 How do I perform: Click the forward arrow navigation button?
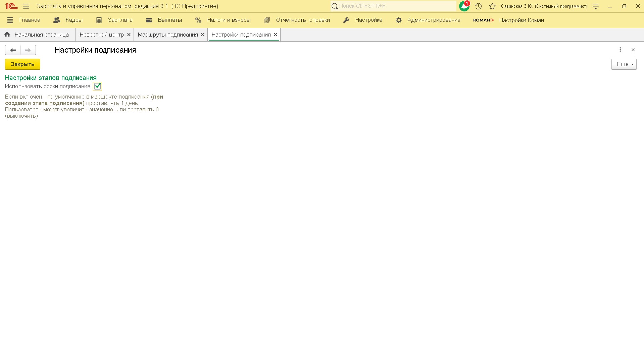pos(28,50)
